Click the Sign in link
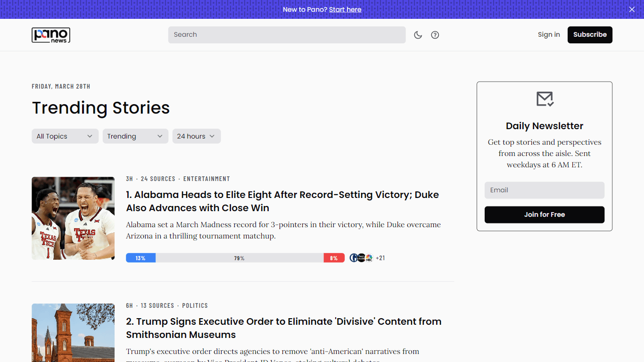The width and height of the screenshot is (644, 362). [549, 34]
